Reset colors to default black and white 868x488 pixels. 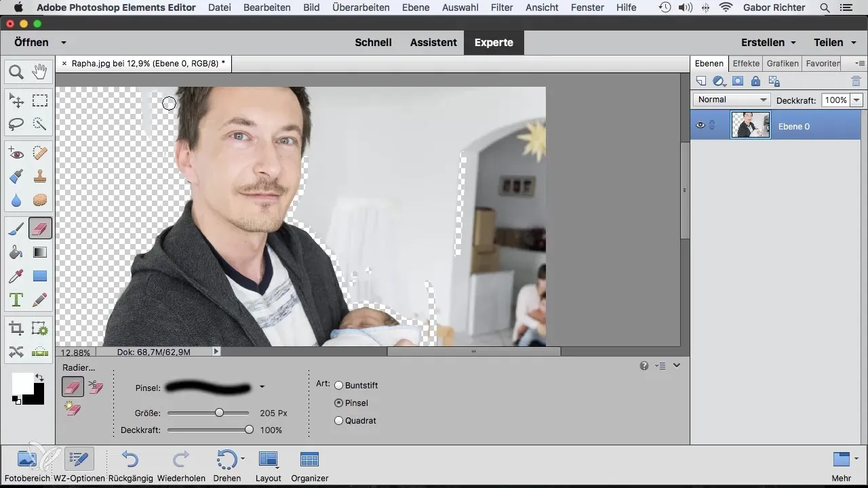pyautogui.click(x=16, y=401)
